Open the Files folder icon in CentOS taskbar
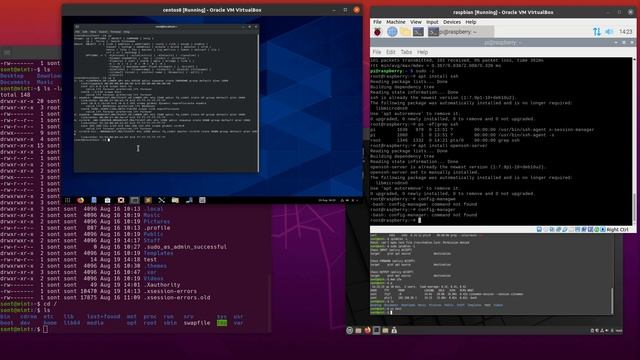Screen dimensions: 640x360 tap(175, 200)
